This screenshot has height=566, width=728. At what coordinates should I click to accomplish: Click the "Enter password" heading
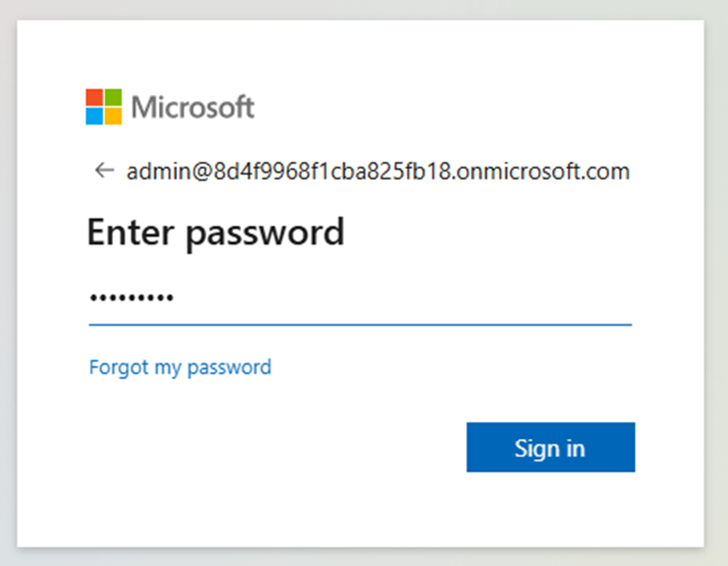coord(216,233)
